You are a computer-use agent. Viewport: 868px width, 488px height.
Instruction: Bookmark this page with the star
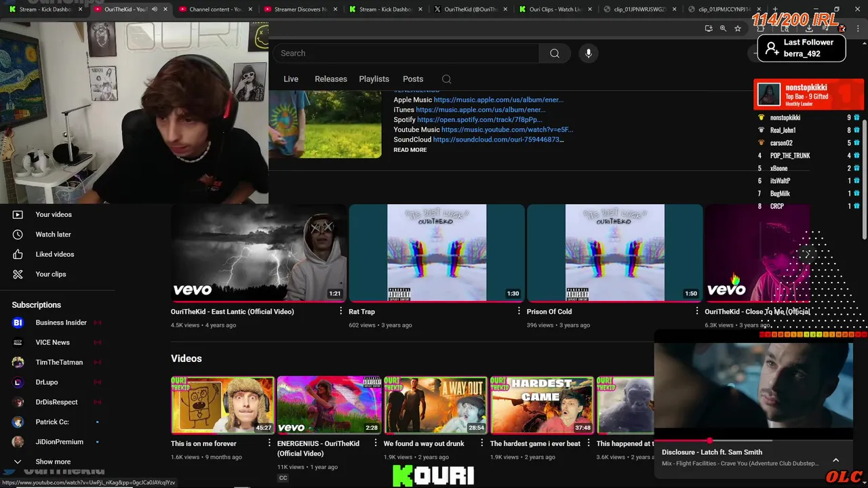(x=738, y=28)
